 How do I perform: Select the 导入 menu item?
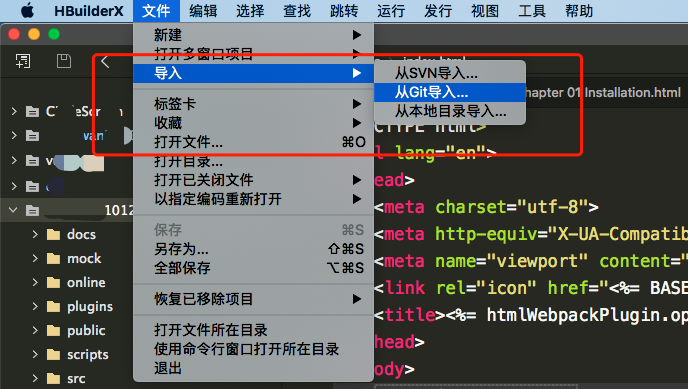click(x=254, y=73)
